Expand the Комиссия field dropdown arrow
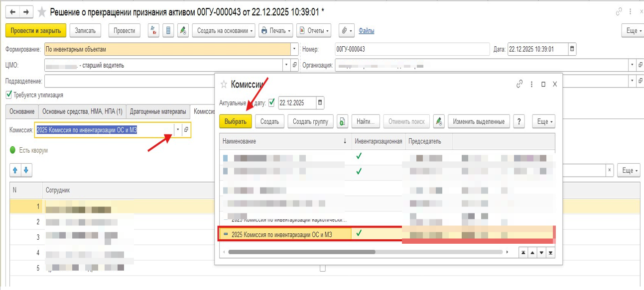Screen dimensions: 644x290 pos(177,130)
